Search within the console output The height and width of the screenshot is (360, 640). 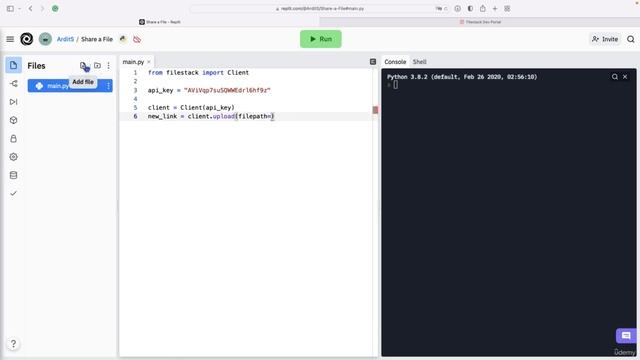pos(615,77)
